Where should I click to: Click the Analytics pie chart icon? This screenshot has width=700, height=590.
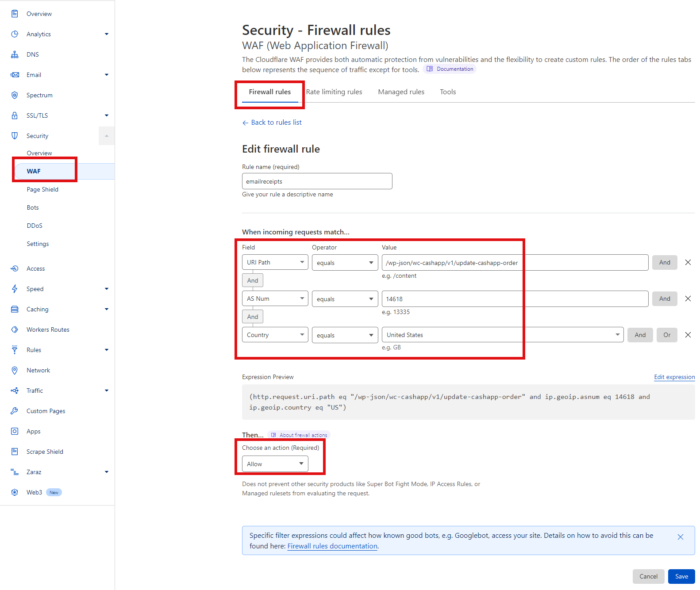pos(15,34)
